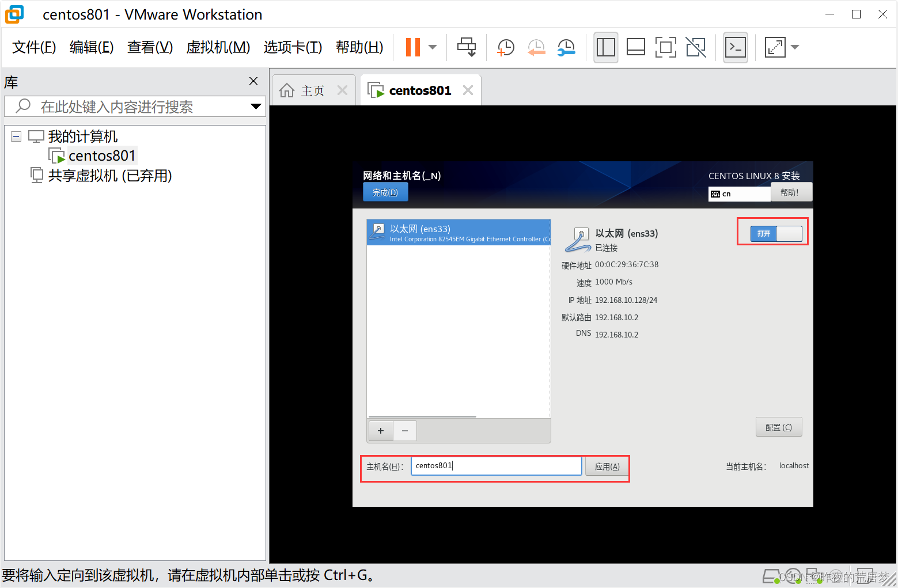898x588 pixels.
Task: Select centos801 in the library tree
Action: coord(102,155)
